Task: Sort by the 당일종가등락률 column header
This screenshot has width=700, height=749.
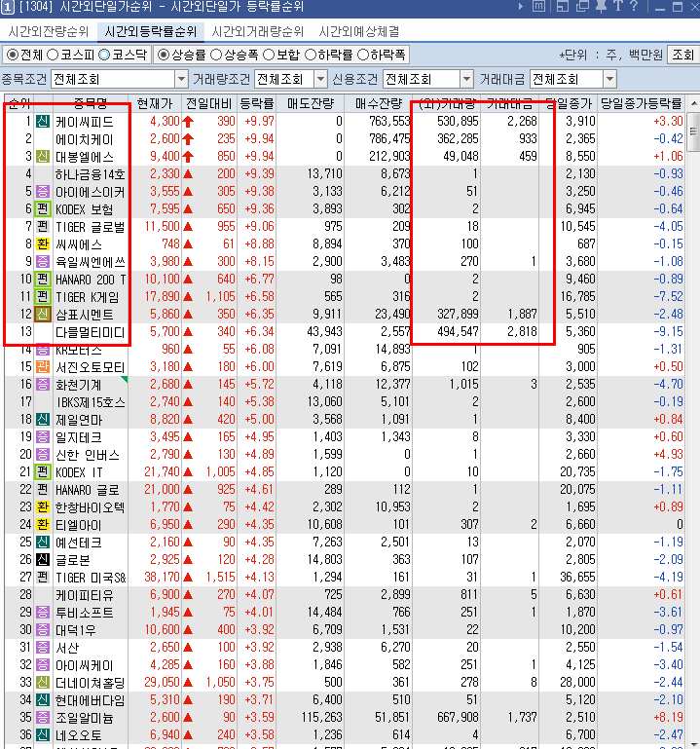Action: point(641,103)
